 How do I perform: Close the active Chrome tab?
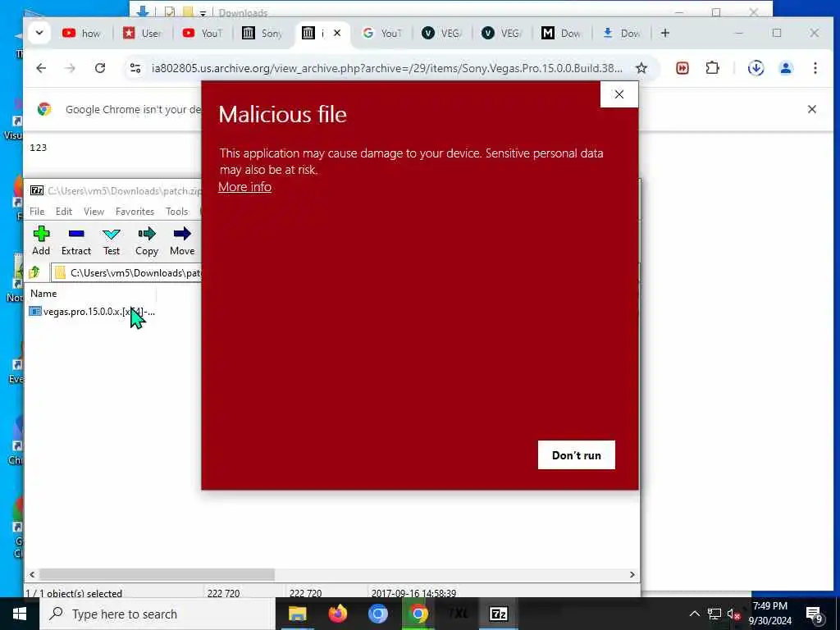tap(337, 33)
